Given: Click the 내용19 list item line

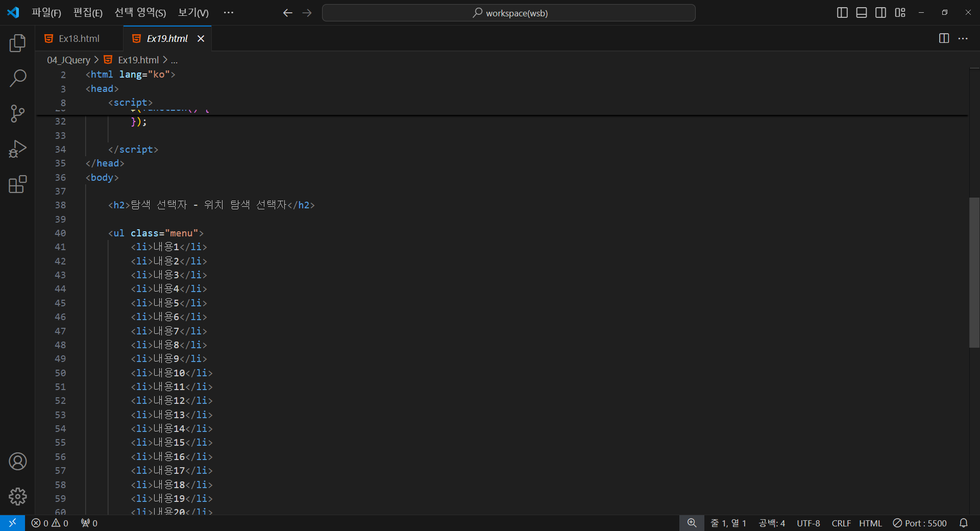Looking at the screenshot, I should pyautogui.click(x=171, y=498).
